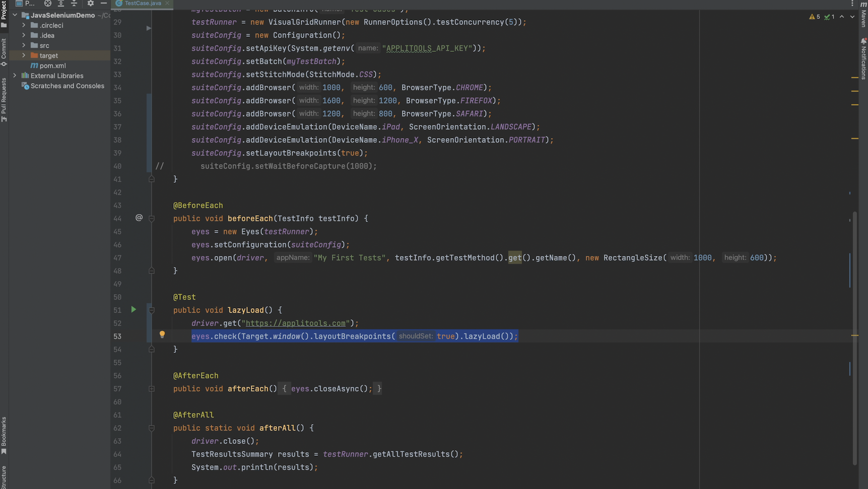
Task: Go to previous highlighted problem arrow
Action: (x=842, y=17)
